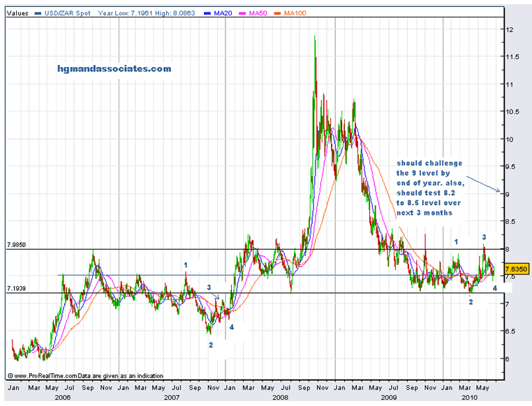Select the 2010 wave 3 label near 8
This screenshot has width=532, height=406.
click(484, 237)
